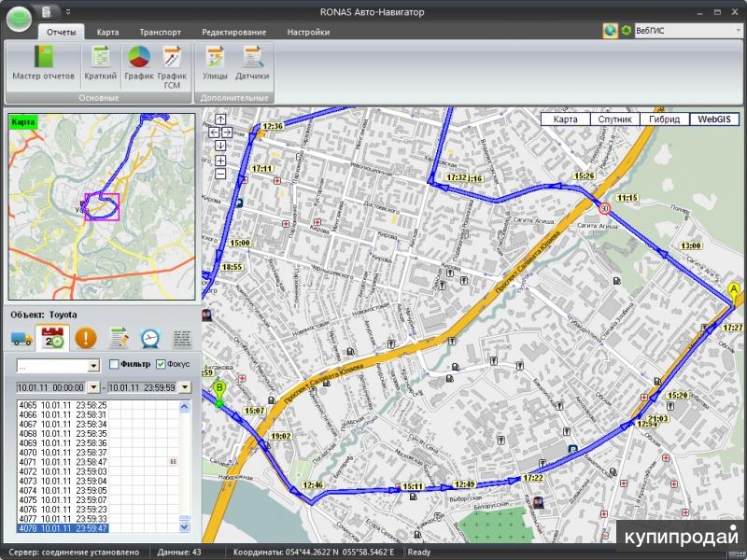This screenshot has width=747, height=560.
Task: Open the start date 00:00:00 dropdown arrow
Action: point(93,387)
